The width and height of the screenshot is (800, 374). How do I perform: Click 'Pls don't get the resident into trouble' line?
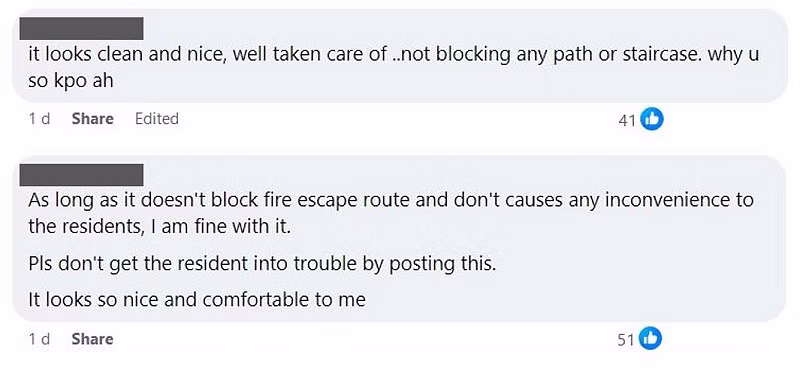pyautogui.click(x=262, y=264)
